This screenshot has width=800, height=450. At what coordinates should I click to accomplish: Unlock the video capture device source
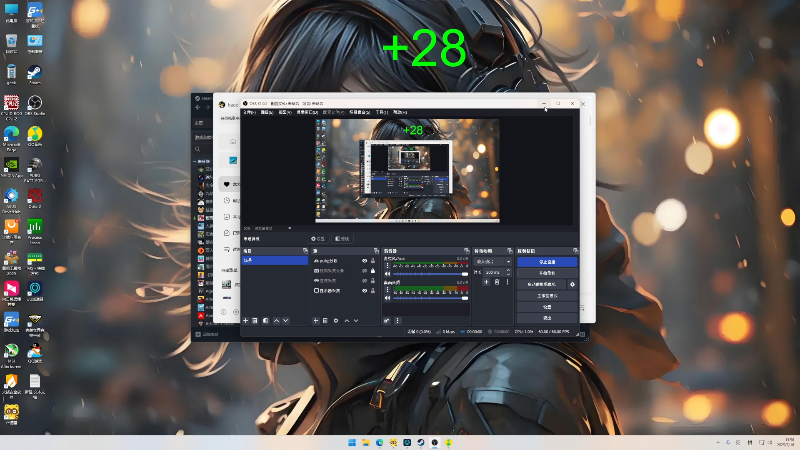[x=373, y=270]
